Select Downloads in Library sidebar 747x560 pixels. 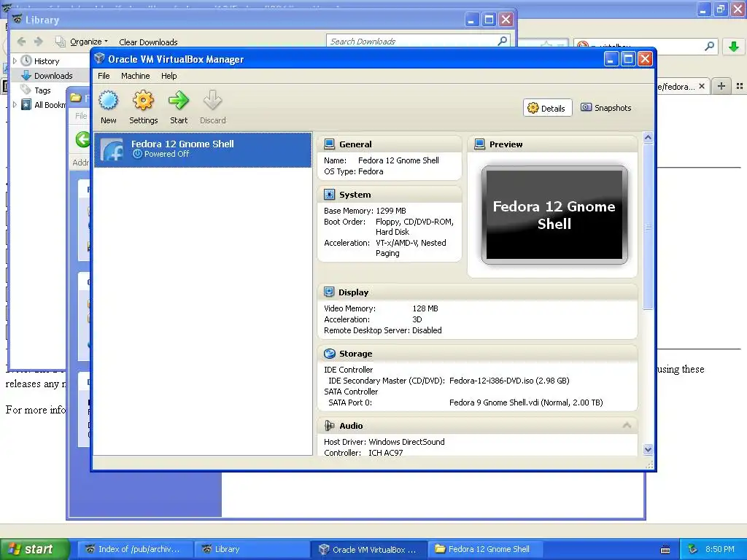coord(53,76)
